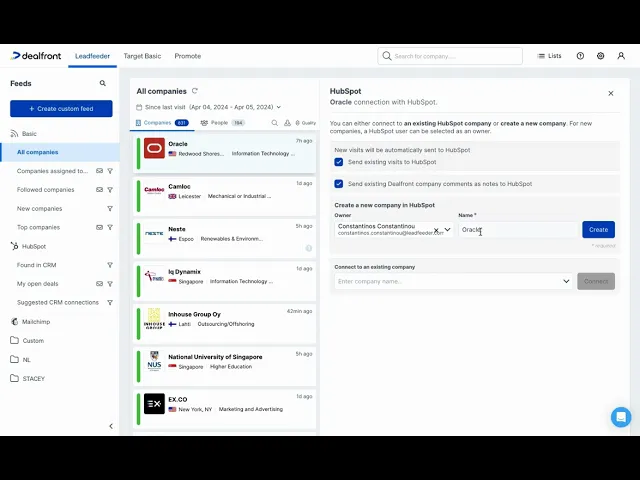640x480 pixels.
Task: Select the Inhouse Group Oy card
Action: (224, 324)
